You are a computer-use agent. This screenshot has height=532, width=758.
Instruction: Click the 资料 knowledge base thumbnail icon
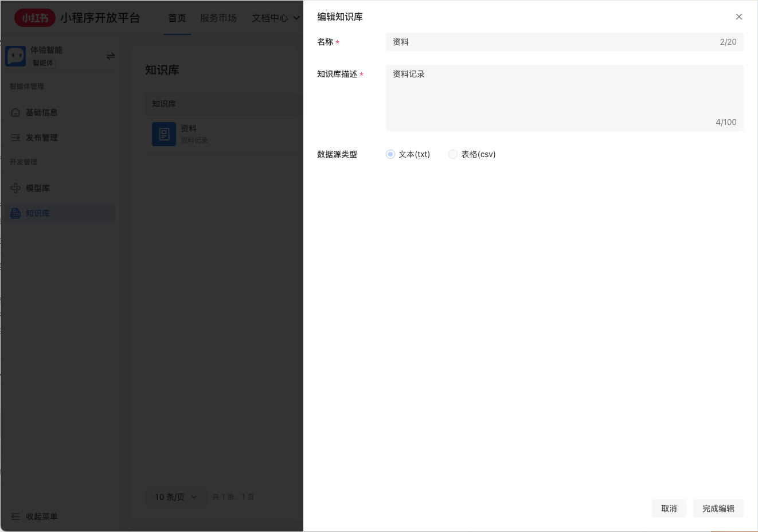[164, 134]
